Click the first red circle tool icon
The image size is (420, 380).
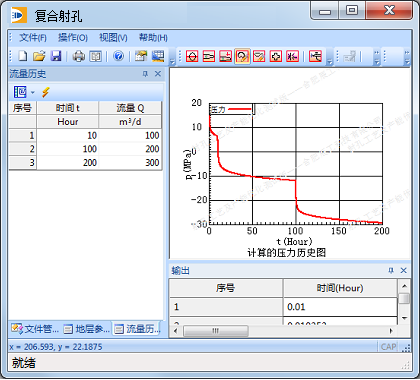click(x=192, y=56)
